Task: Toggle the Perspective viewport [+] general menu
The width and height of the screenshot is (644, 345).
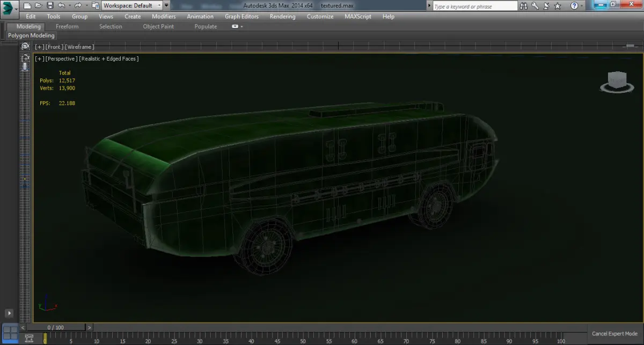Action: [39, 58]
